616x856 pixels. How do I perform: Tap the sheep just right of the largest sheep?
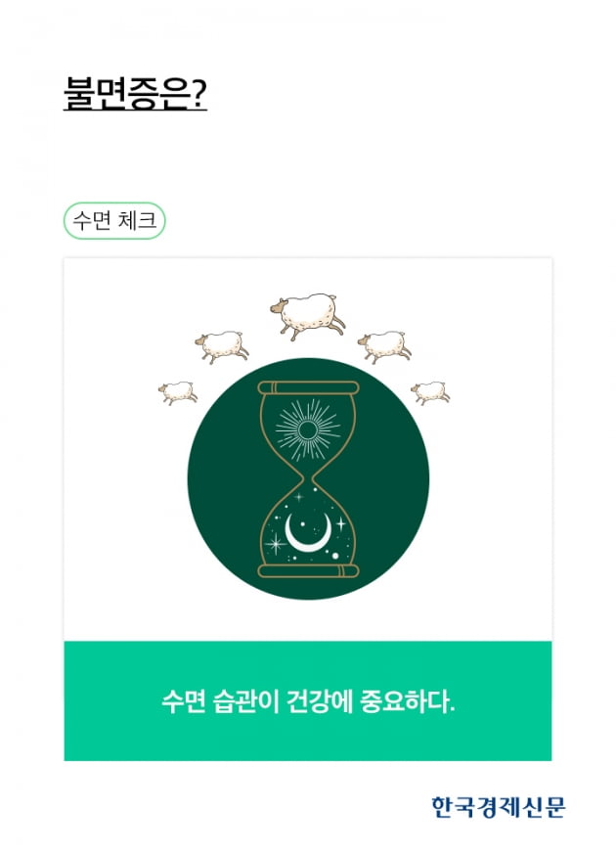[384, 346]
